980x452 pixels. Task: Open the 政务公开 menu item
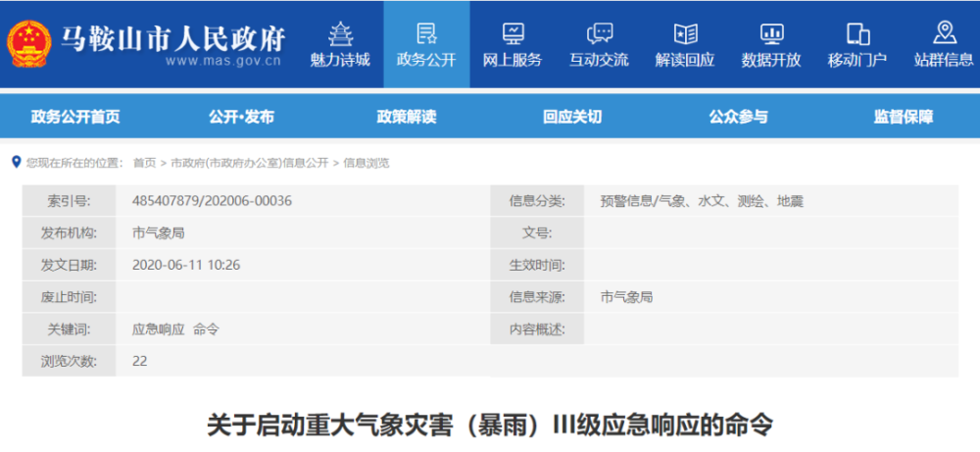tap(426, 60)
